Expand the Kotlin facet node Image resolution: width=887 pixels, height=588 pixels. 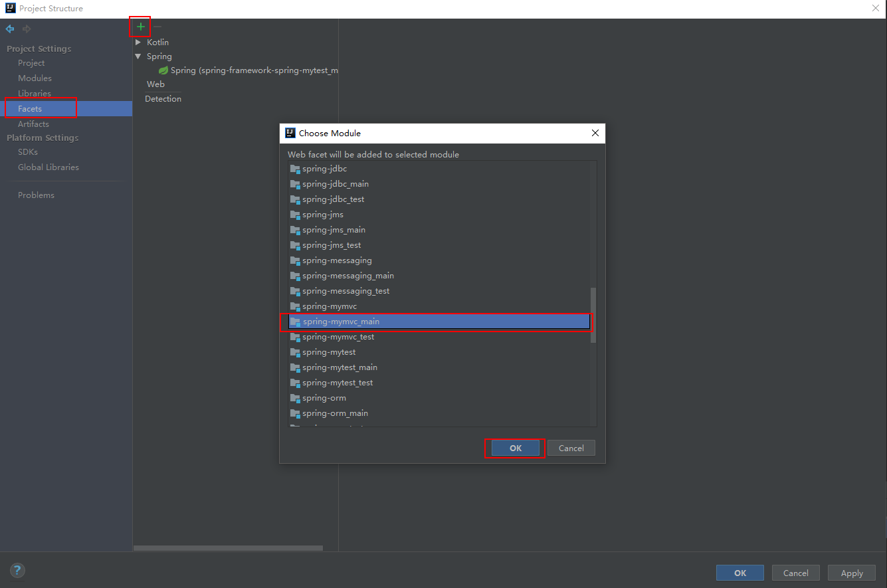tap(138, 42)
